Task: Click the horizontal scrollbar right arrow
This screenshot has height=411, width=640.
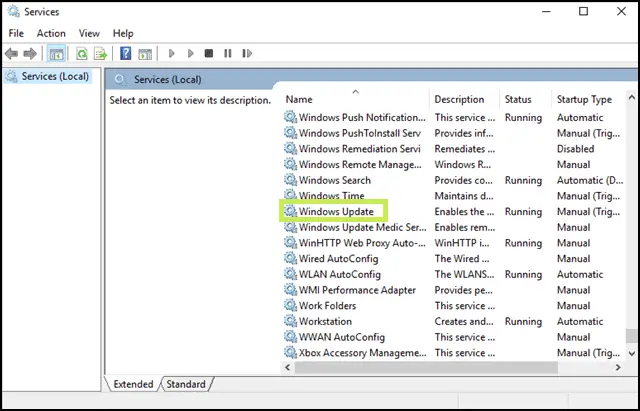Action: [x=618, y=367]
